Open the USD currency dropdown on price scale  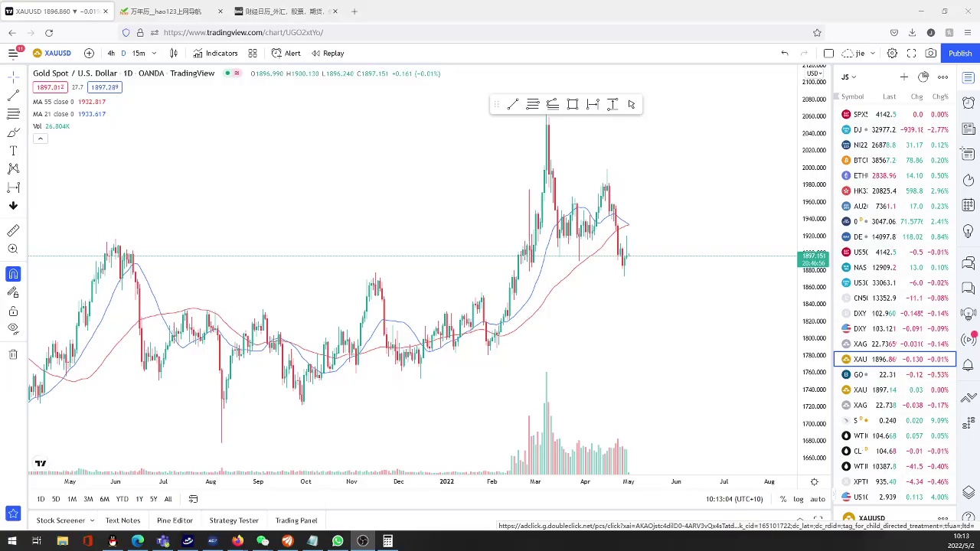pyautogui.click(x=815, y=73)
